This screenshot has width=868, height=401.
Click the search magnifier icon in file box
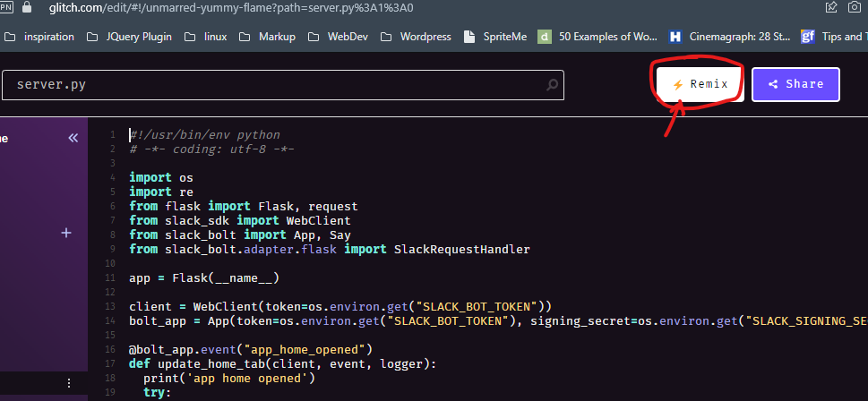click(554, 86)
